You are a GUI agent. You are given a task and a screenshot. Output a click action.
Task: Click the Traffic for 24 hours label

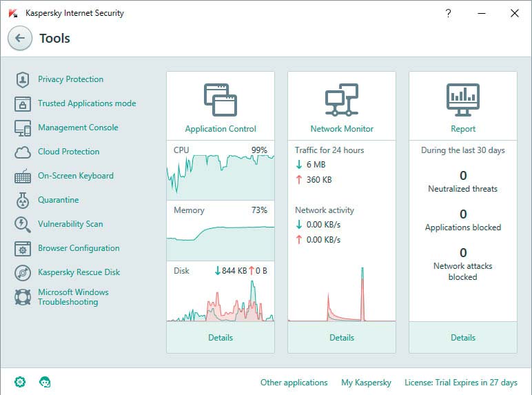(x=329, y=150)
